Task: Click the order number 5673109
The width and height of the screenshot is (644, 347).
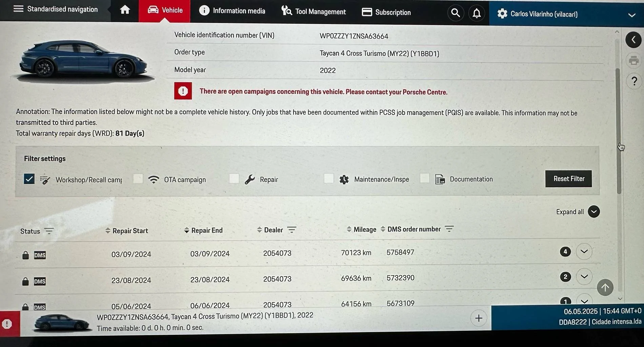Action: [400, 303]
